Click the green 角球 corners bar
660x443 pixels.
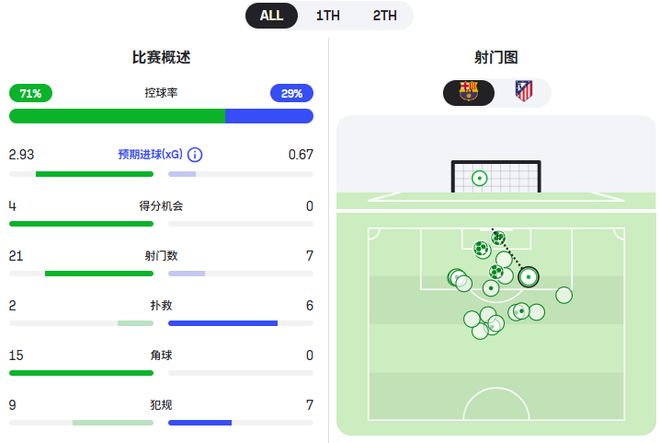tap(81, 373)
